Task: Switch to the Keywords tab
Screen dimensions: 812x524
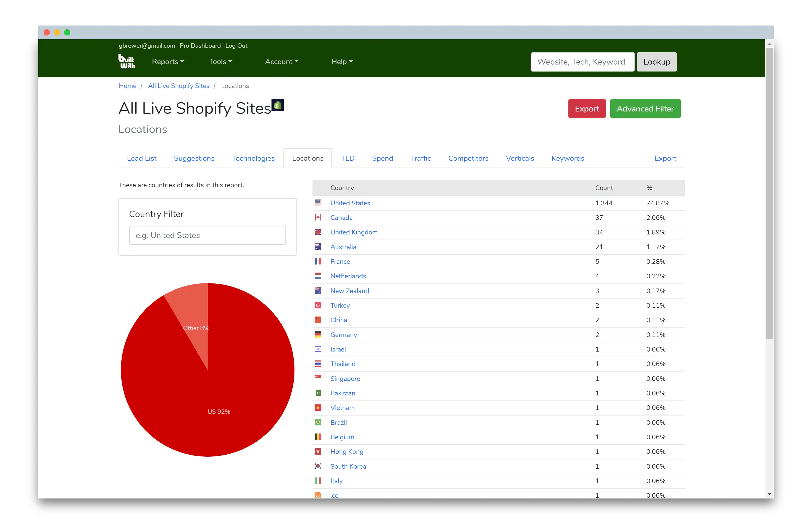Action: pos(568,158)
